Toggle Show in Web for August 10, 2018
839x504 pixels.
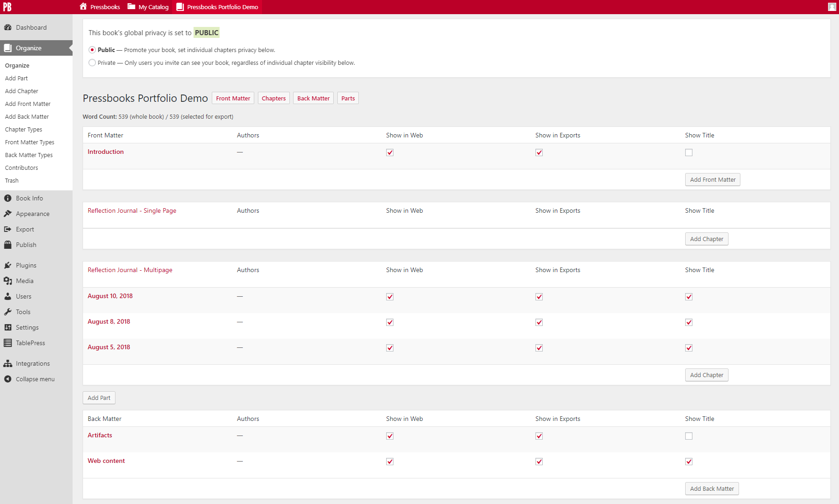click(x=390, y=297)
